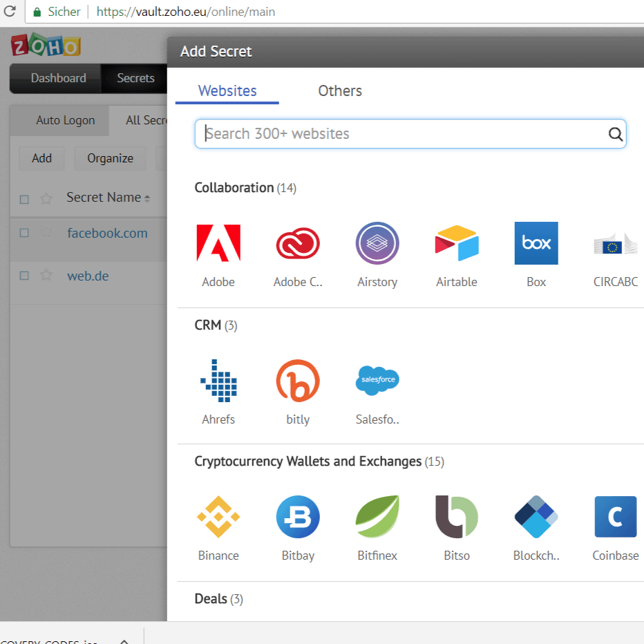The height and width of the screenshot is (644, 644).
Task: Select the bitly icon
Action: pyautogui.click(x=298, y=381)
